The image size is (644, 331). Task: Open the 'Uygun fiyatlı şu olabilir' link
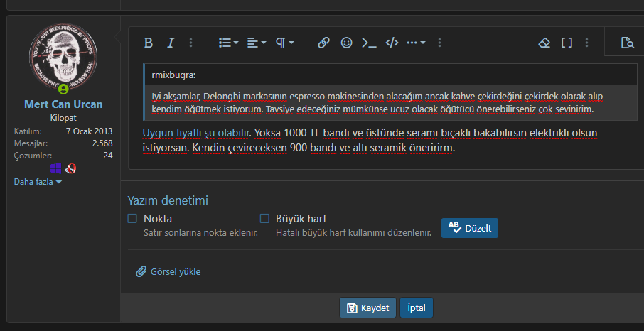pyautogui.click(x=196, y=133)
